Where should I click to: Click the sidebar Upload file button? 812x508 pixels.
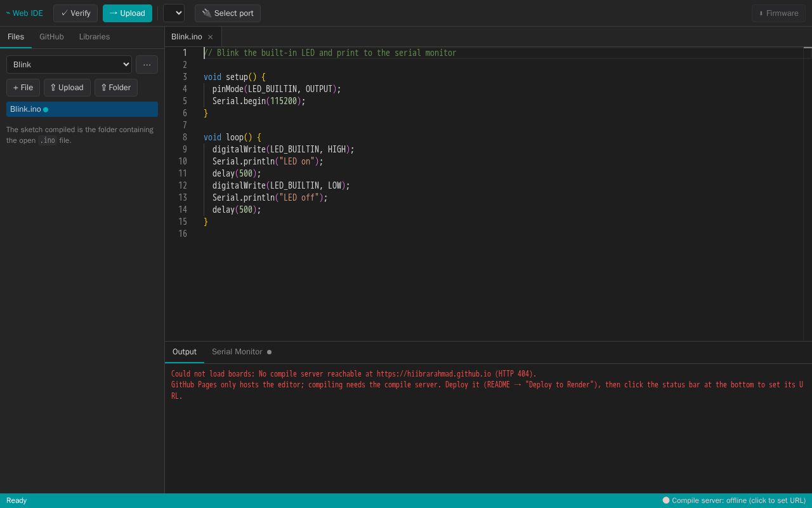point(67,88)
